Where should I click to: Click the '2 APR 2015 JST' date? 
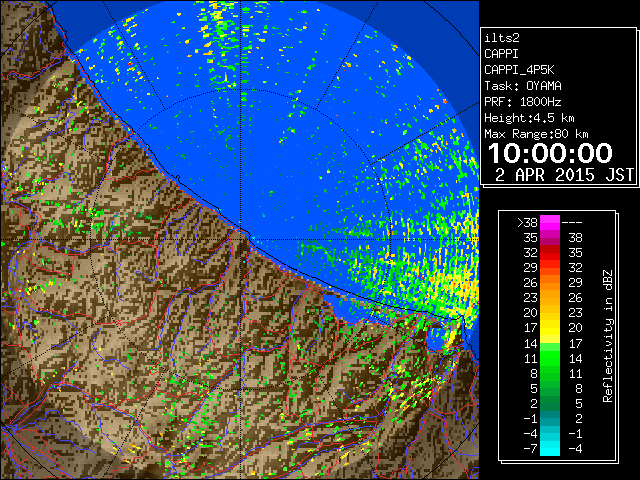[565, 175]
